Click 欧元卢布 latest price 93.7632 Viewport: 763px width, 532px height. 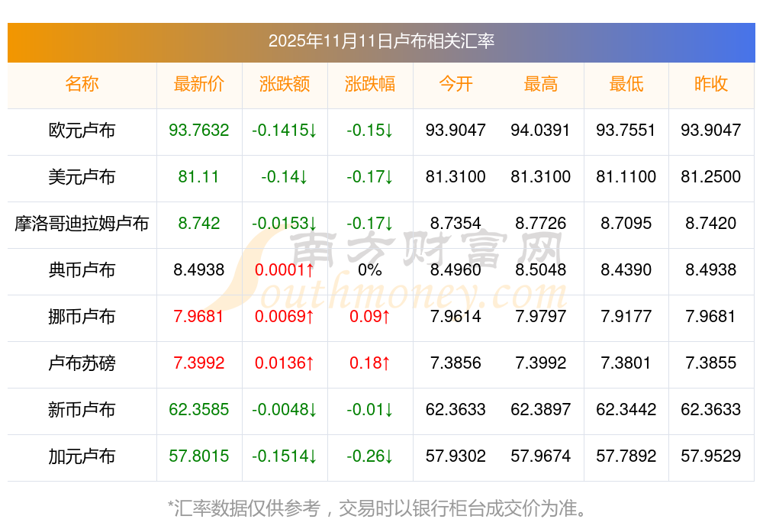pos(199,131)
